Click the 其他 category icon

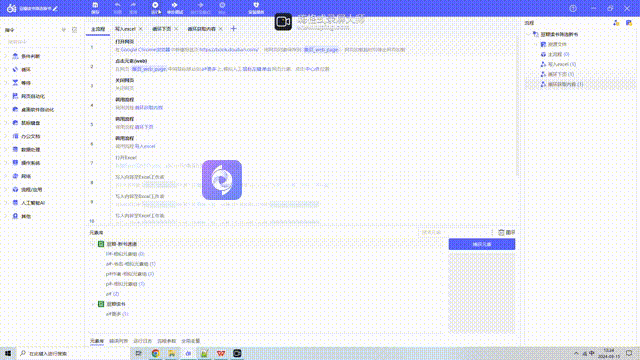(15, 216)
